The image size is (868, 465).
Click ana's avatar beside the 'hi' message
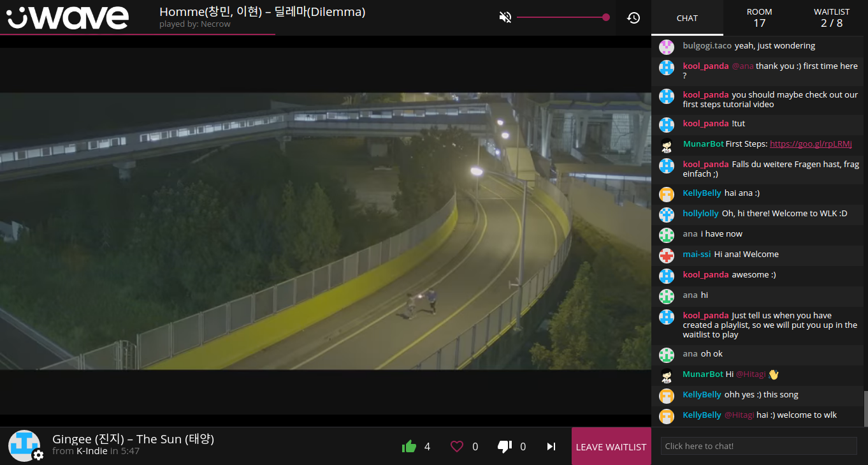(x=667, y=296)
